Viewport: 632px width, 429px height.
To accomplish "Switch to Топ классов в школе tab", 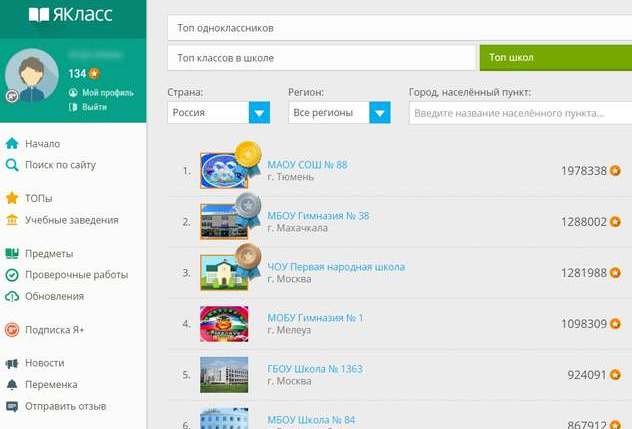I will [322, 58].
